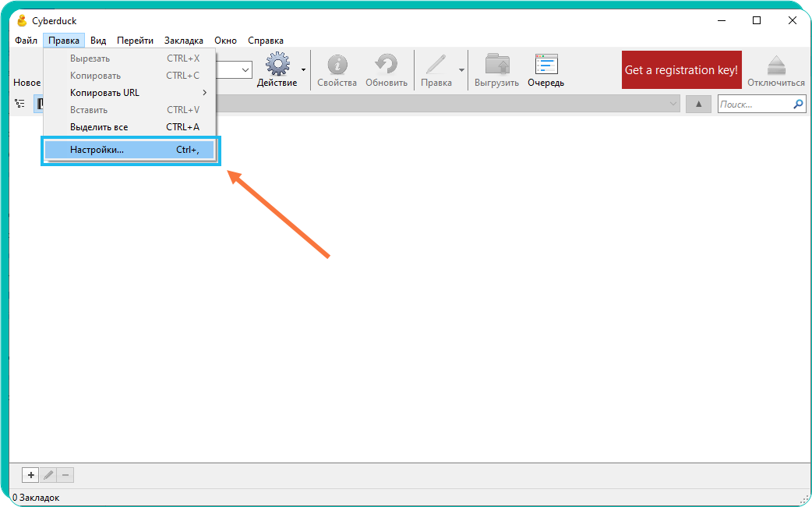Screen dimensions: 812x507
Task: Close the Правка menu in menu bar
Action: point(64,41)
